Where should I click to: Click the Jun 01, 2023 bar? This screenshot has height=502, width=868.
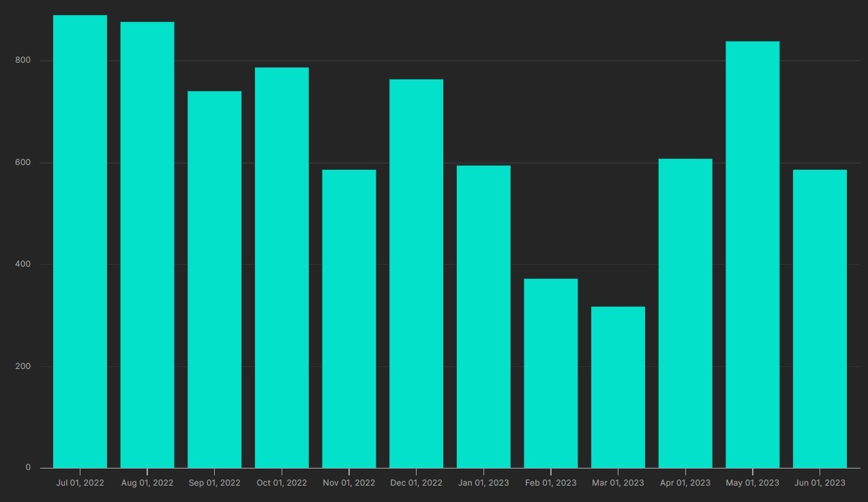point(820,319)
